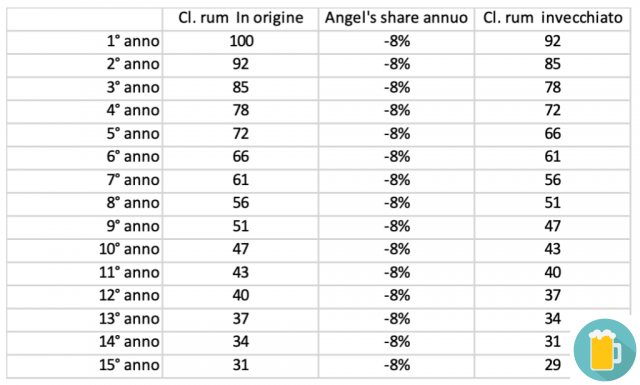Select the 29 cell in the last row
Viewport: 640px width, 385px height.
click(553, 365)
